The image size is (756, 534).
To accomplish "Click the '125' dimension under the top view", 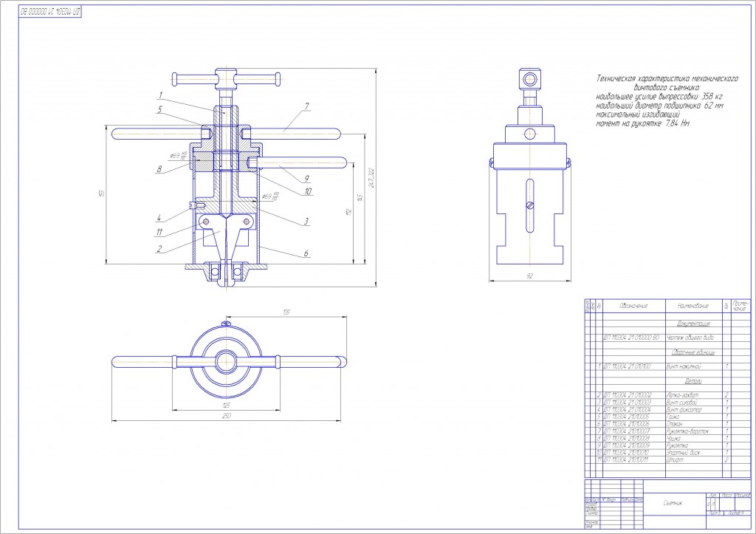I will pyautogui.click(x=227, y=405).
